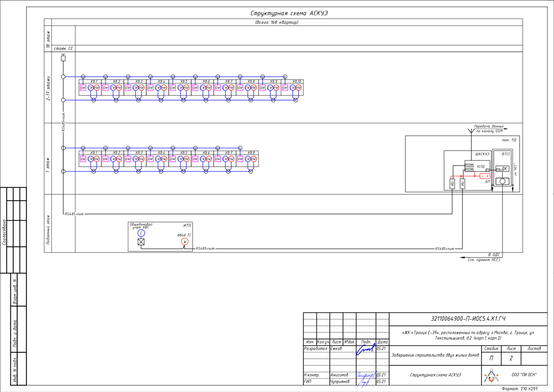554x392 pixels.
Task: Select the crossed-square symbol inside ИТП box
Action: [141, 242]
